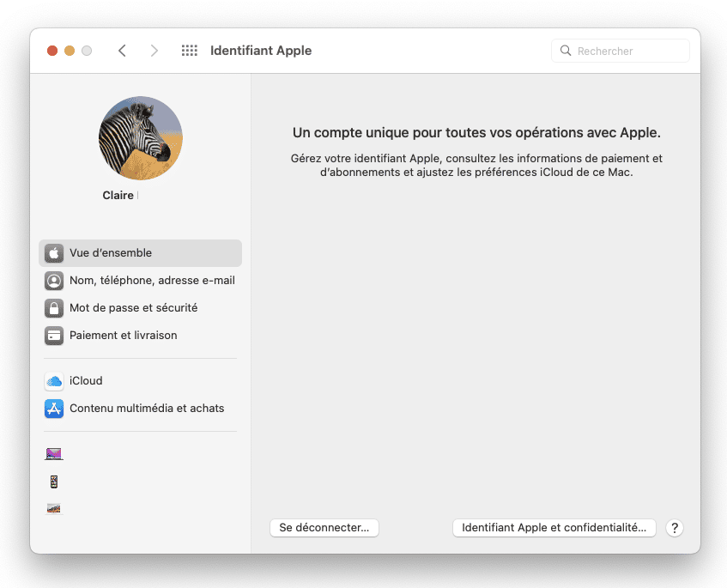
Task: Click the Apple logo icon in sidebar
Action: 54,253
